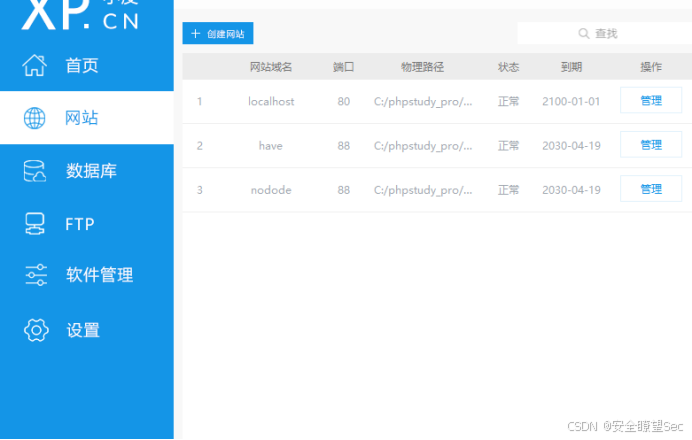Open the 软件管理 menu item
This screenshot has width=692, height=440.
click(x=100, y=275)
